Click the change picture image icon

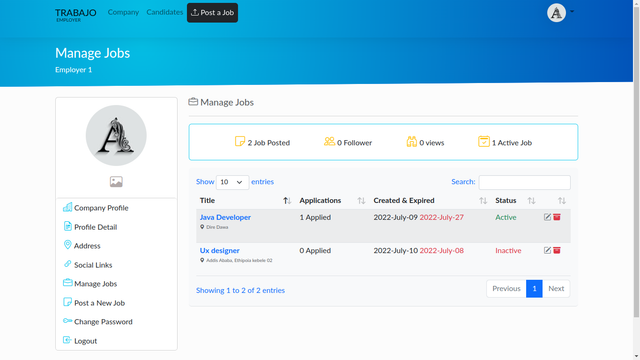point(116,182)
